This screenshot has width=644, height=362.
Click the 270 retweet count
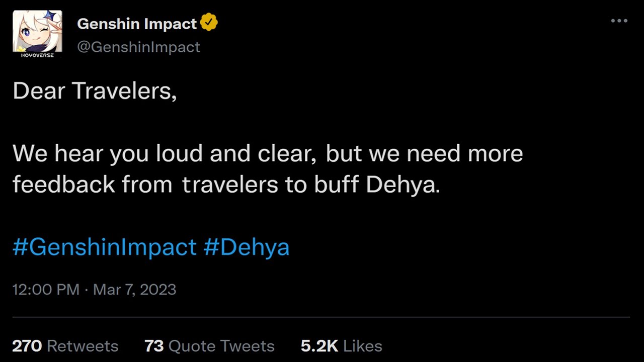tap(27, 346)
